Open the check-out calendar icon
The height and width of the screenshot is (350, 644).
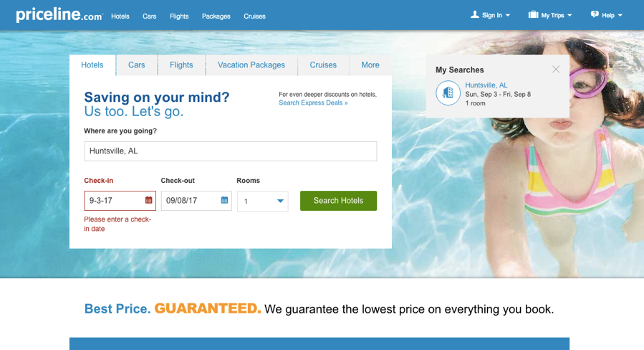224,200
